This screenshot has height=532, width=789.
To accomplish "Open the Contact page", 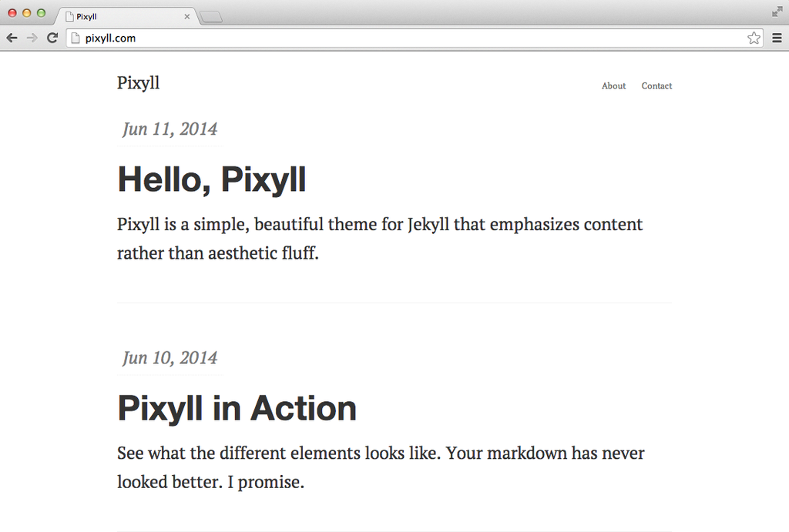I will point(656,85).
